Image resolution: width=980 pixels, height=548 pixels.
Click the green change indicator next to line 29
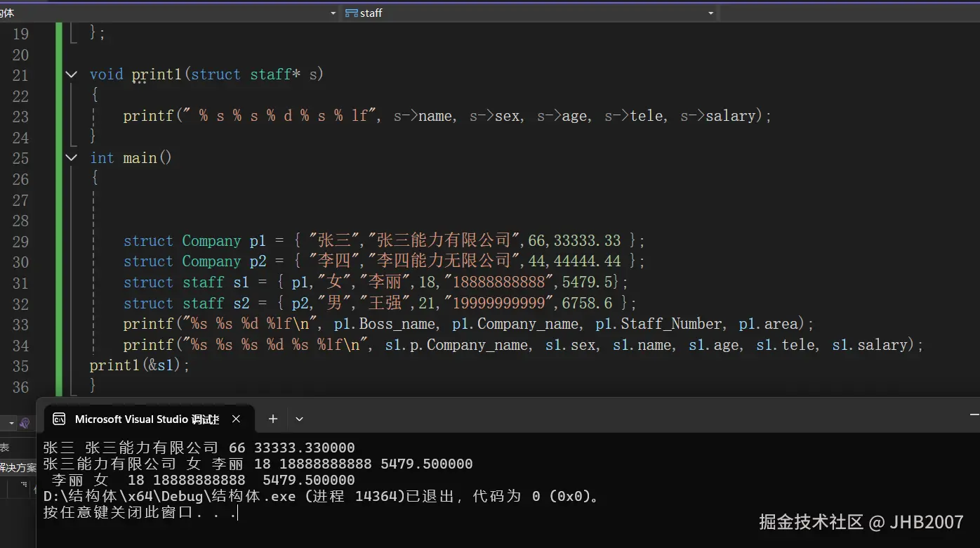coord(59,241)
